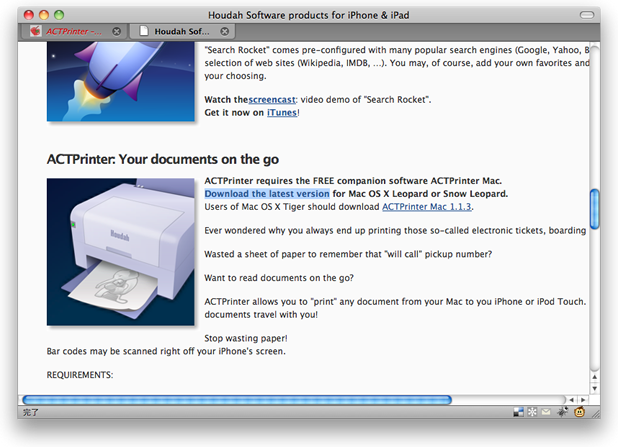Image resolution: width=618 pixels, height=447 pixels.
Task: Click Download the latest version link
Action: pos(267,194)
